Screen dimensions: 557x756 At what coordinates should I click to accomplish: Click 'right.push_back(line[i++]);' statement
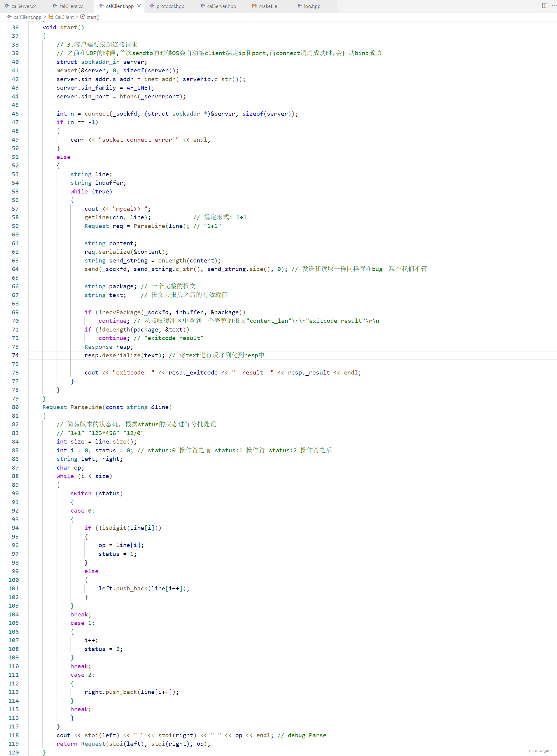coord(132,692)
